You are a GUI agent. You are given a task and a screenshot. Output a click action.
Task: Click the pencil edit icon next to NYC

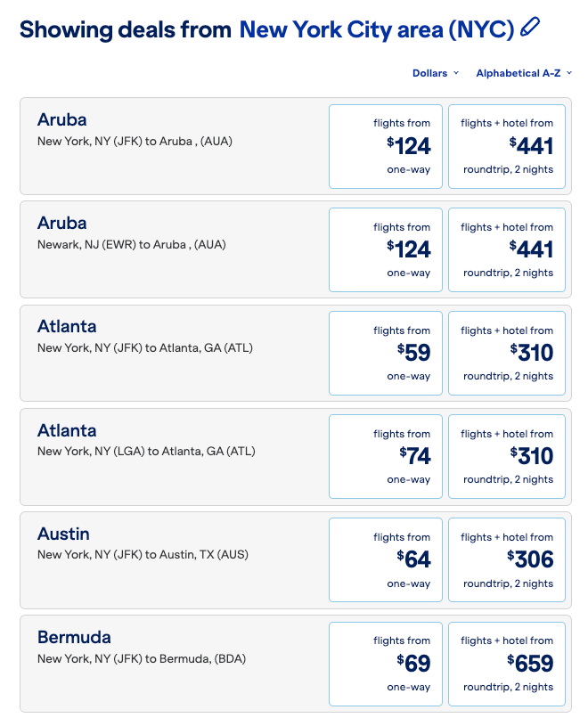(x=531, y=29)
